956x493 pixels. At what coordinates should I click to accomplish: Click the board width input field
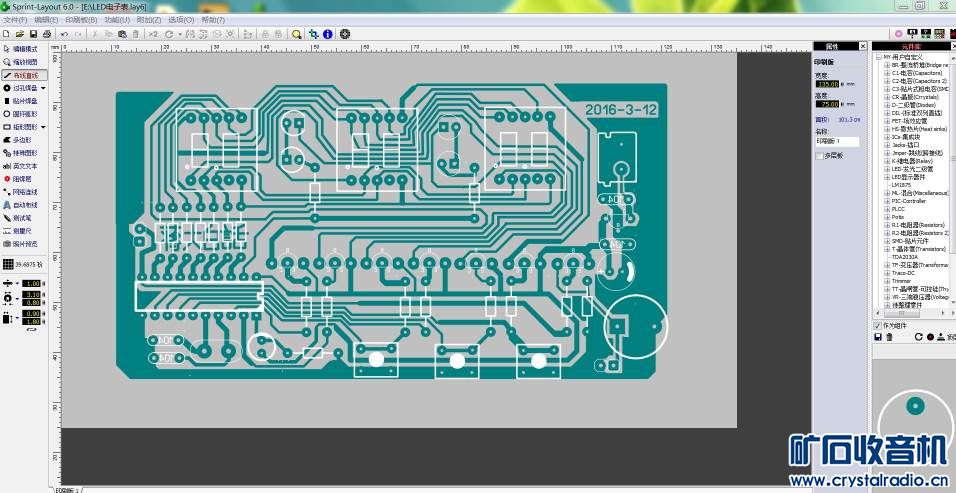[x=828, y=84]
